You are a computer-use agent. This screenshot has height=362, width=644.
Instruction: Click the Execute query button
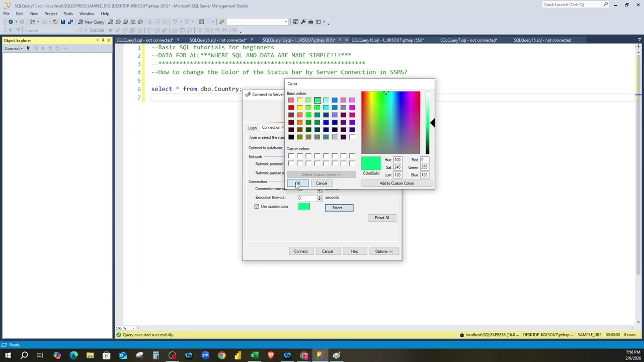point(95,30)
